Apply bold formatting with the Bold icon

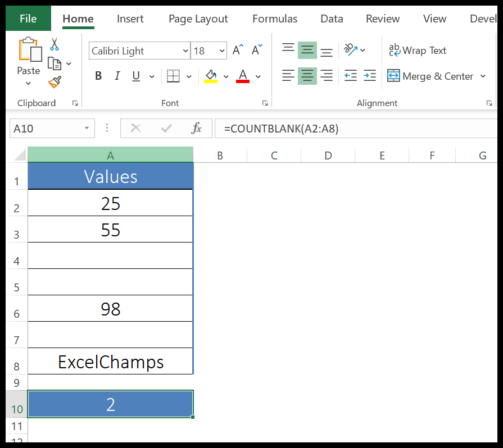pos(98,76)
